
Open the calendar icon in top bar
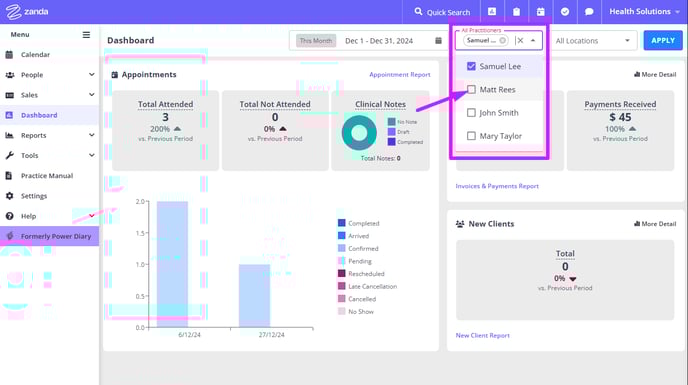tap(541, 12)
